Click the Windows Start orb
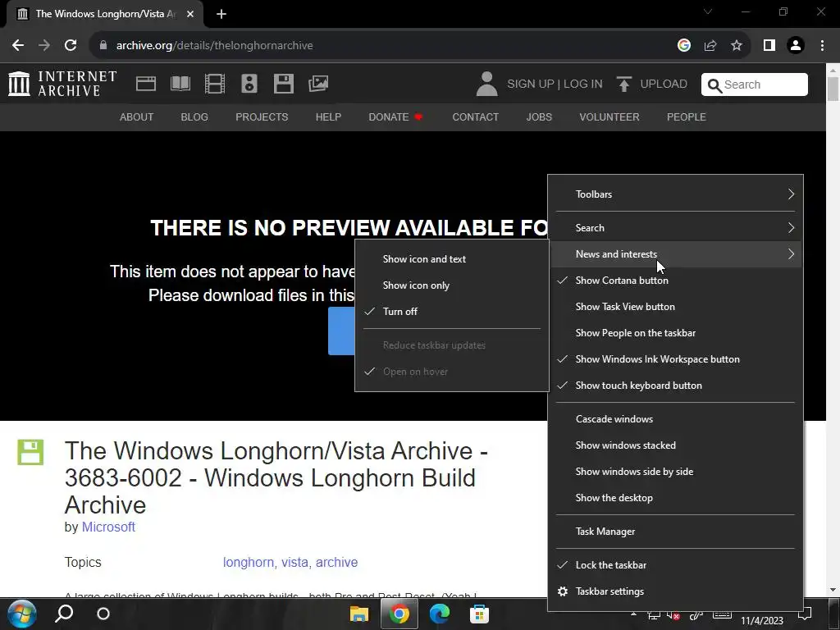 [22, 614]
